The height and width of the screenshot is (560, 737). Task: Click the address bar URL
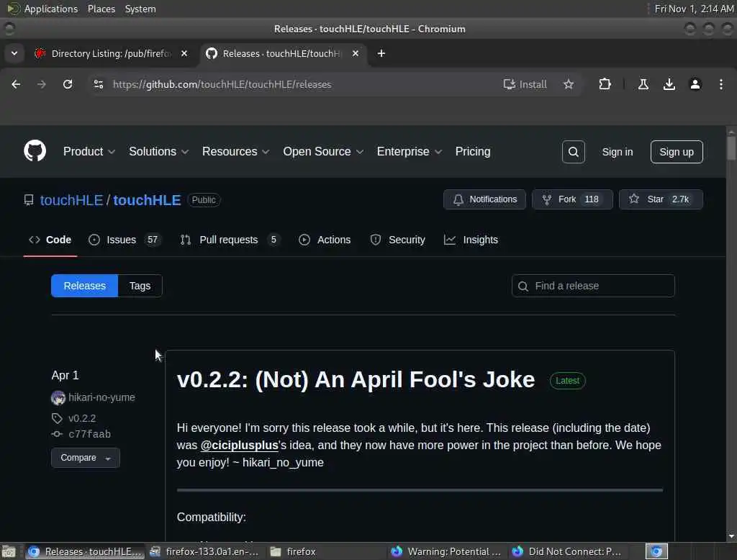pos(222,84)
